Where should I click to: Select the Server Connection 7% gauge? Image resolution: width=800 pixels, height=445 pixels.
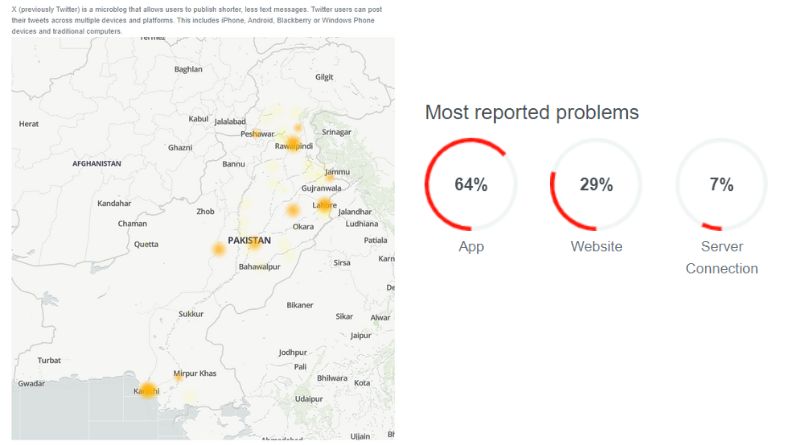click(721, 185)
